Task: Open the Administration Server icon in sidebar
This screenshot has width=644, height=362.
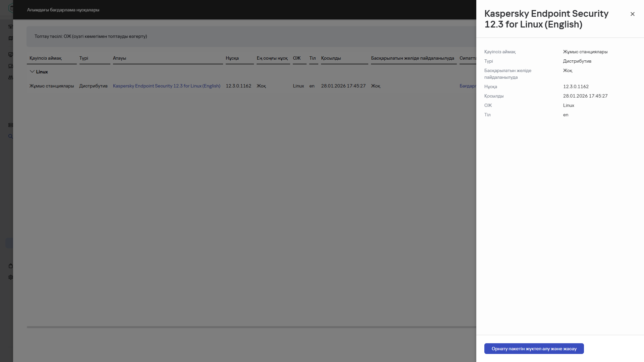Action: tap(11, 26)
